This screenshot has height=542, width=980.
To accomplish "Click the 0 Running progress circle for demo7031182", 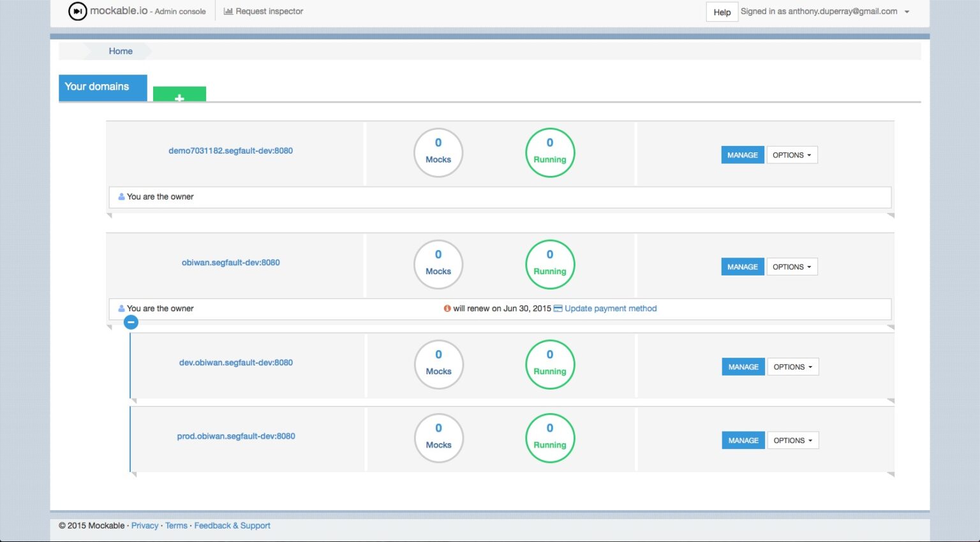I will point(549,152).
